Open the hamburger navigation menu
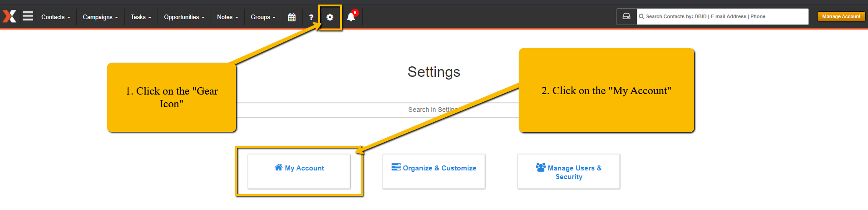The width and height of the screenshot is (868, 210). click(28, 16)
